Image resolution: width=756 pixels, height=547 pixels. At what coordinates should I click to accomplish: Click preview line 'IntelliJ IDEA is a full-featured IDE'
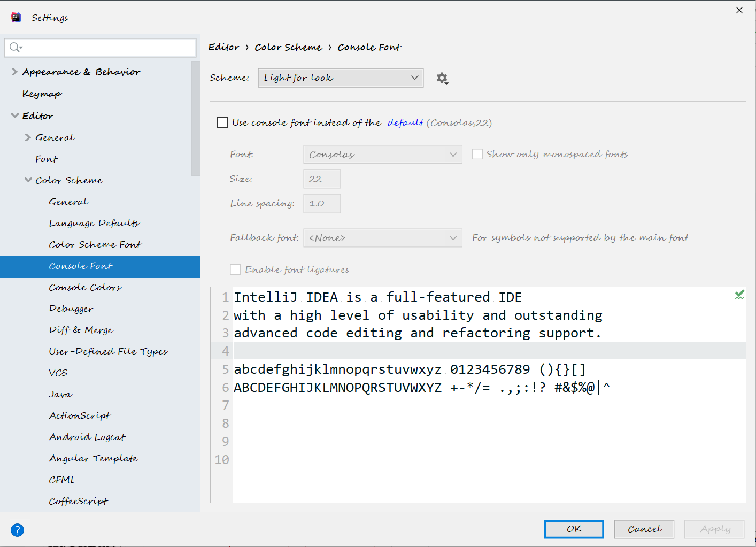point(377,297)
